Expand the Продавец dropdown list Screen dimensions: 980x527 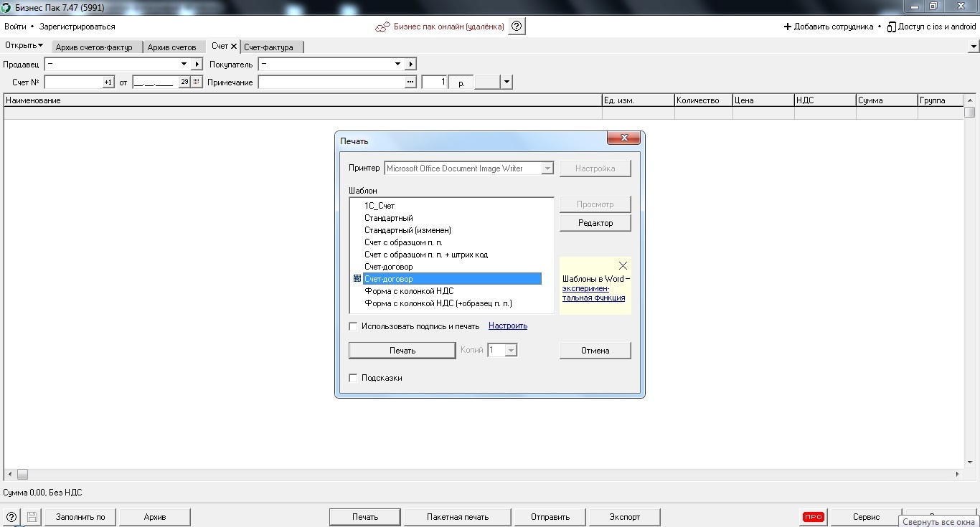click(398, 65)
